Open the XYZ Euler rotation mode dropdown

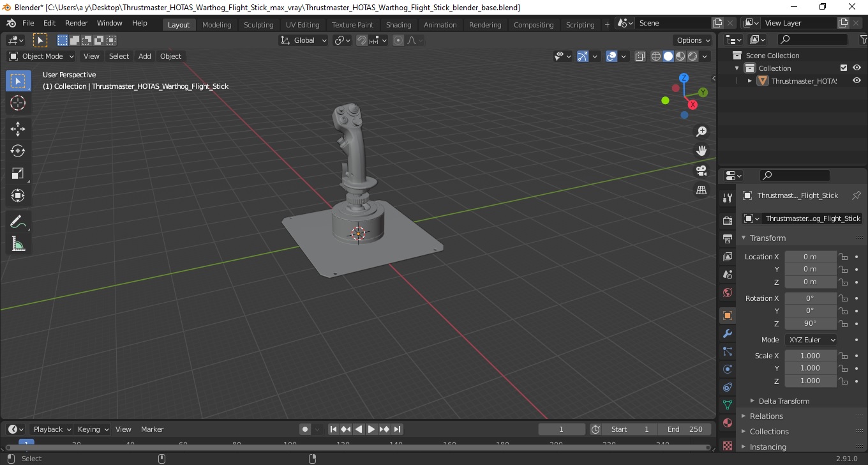click(x=811, y=340)
